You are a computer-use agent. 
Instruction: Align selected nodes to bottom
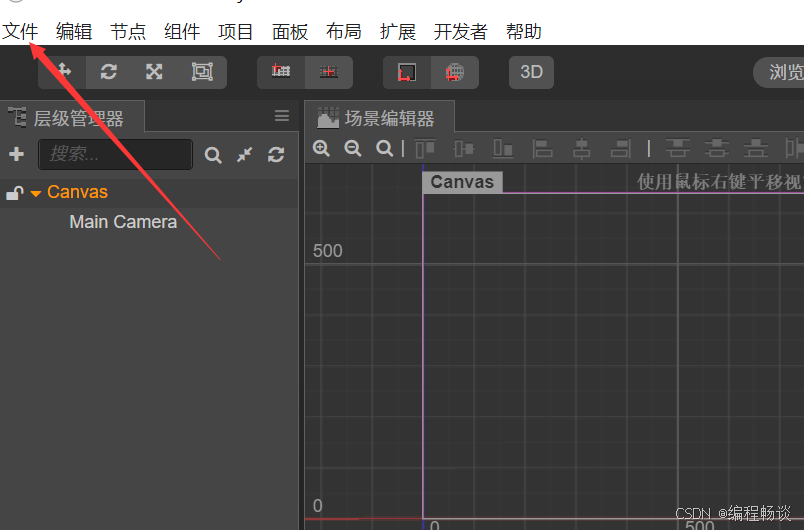click(x=503, y=149)
